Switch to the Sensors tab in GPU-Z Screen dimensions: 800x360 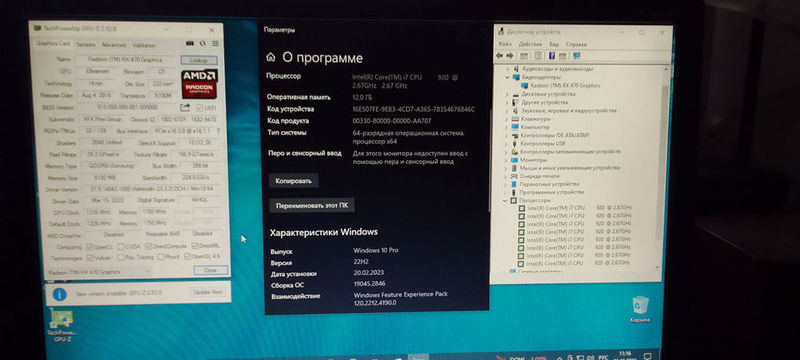(x=85, y=45)
